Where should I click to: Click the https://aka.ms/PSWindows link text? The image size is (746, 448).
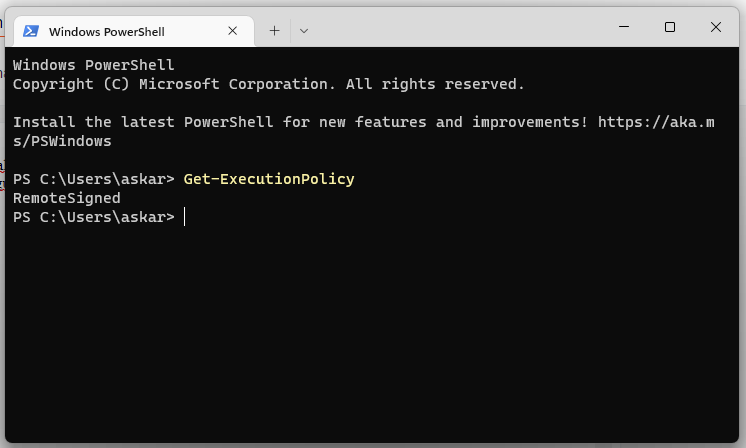[657, 122]
